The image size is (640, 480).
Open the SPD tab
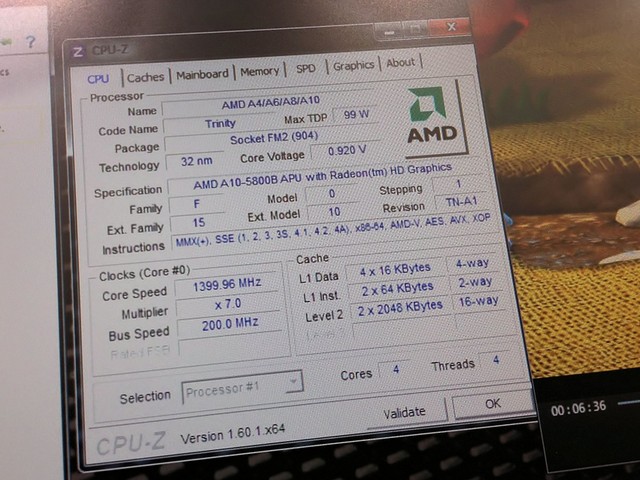[306, 69]
